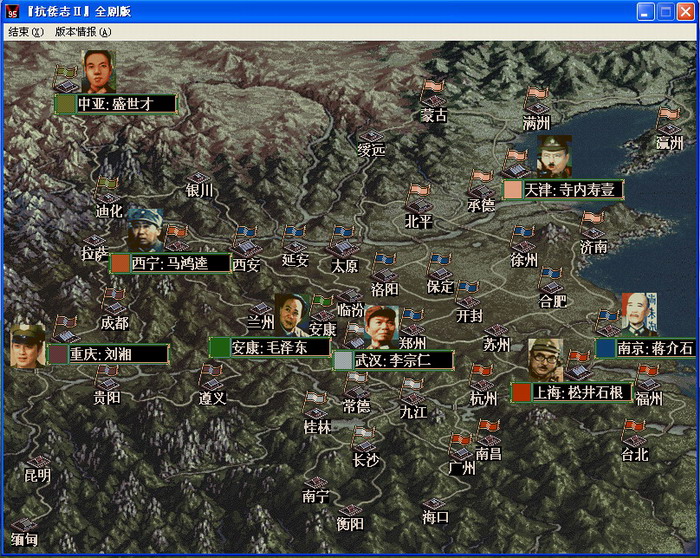Open the 结束 menu
Image resolution: width=700 pixels, height=558 pixels.
tap(25, 32)
